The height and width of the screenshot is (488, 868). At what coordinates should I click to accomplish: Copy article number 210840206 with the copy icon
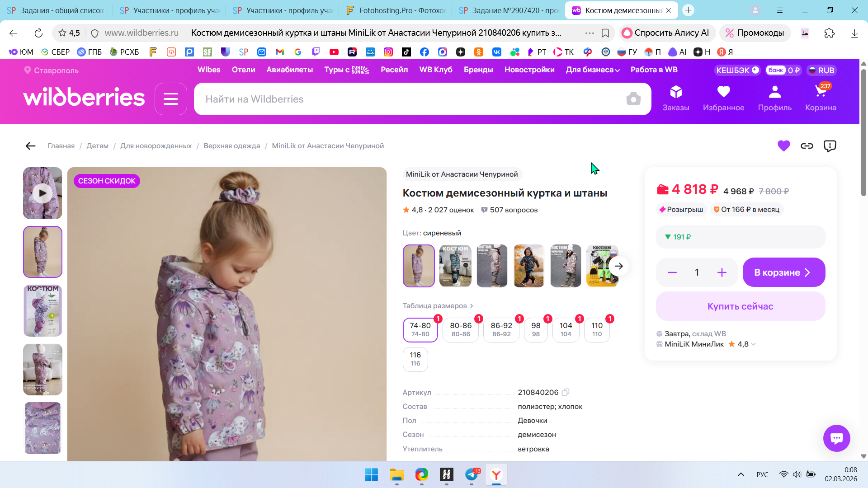click(x=566, y=392)
